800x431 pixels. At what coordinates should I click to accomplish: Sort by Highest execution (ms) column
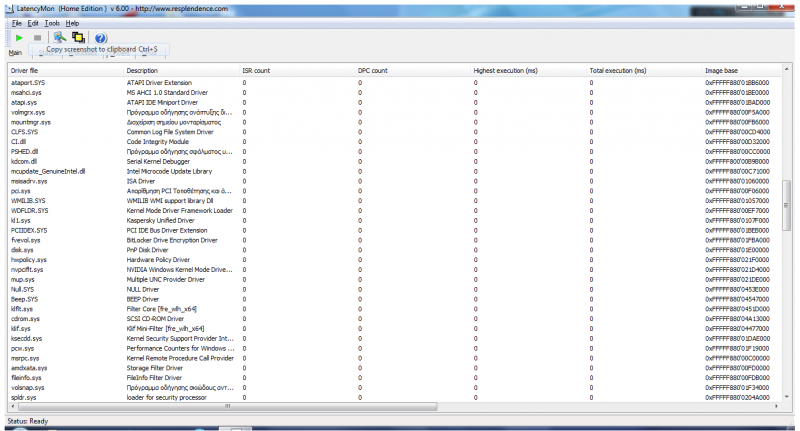click(x=505, y=71)
